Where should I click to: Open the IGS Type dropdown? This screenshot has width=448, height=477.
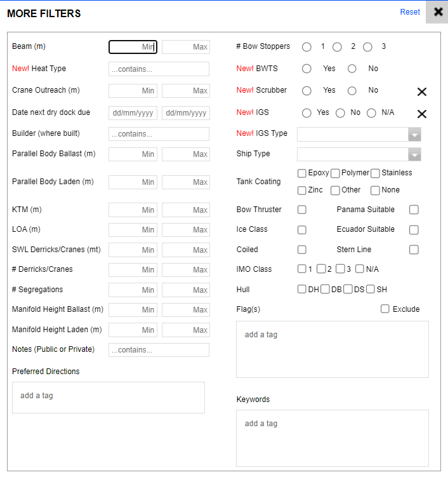pyautogui.click(x=359, y=134)
